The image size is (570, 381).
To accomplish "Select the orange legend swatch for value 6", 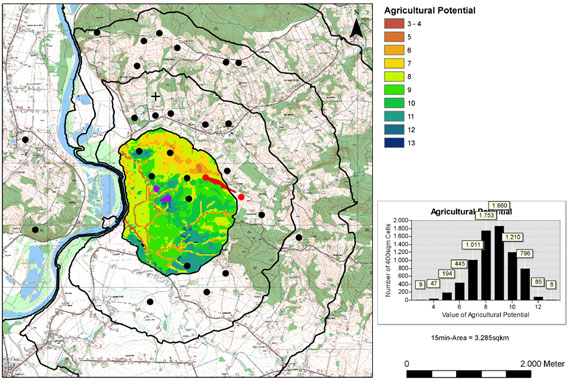I will (x=394, y=50).
